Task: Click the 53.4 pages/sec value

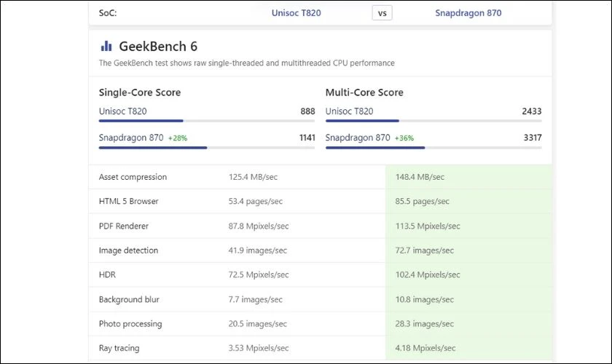Action: coord(256,202)
